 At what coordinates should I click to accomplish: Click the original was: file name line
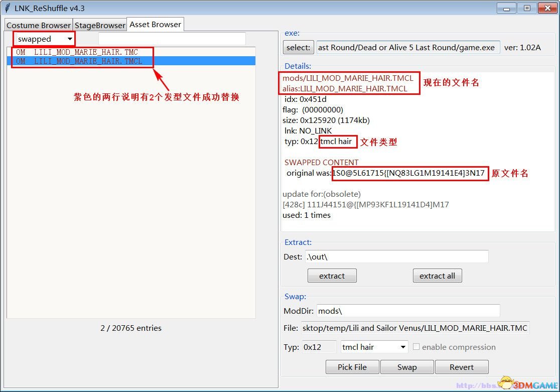coord(385,173)
